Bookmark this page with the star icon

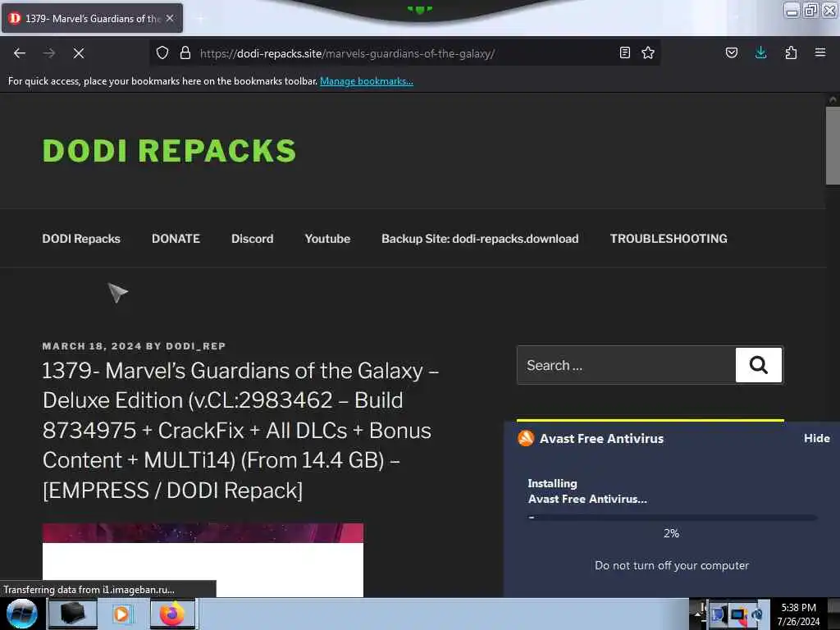pyautogui.click(x=648, y=52)
